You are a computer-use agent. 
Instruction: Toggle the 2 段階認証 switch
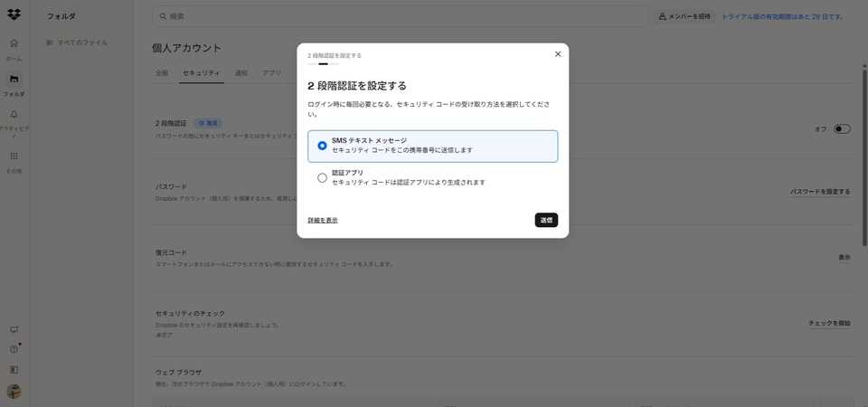click(842, 129)
